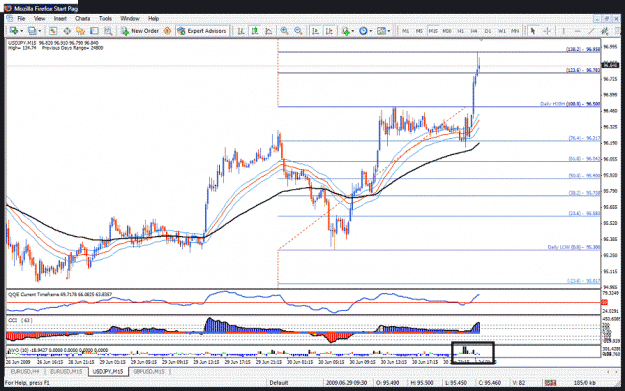Open the Tools menu

(x=105, y=18)
